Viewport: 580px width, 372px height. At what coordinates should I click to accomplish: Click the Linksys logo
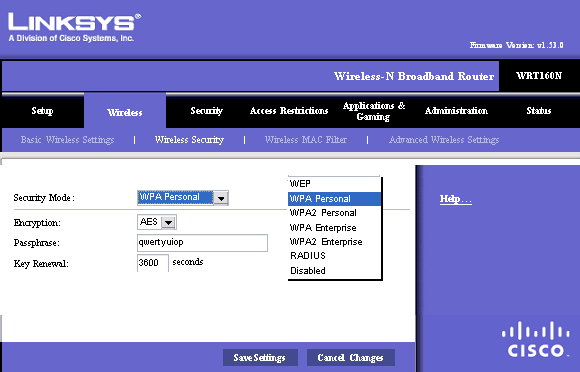pyautogui.click(x=74, y=27)
